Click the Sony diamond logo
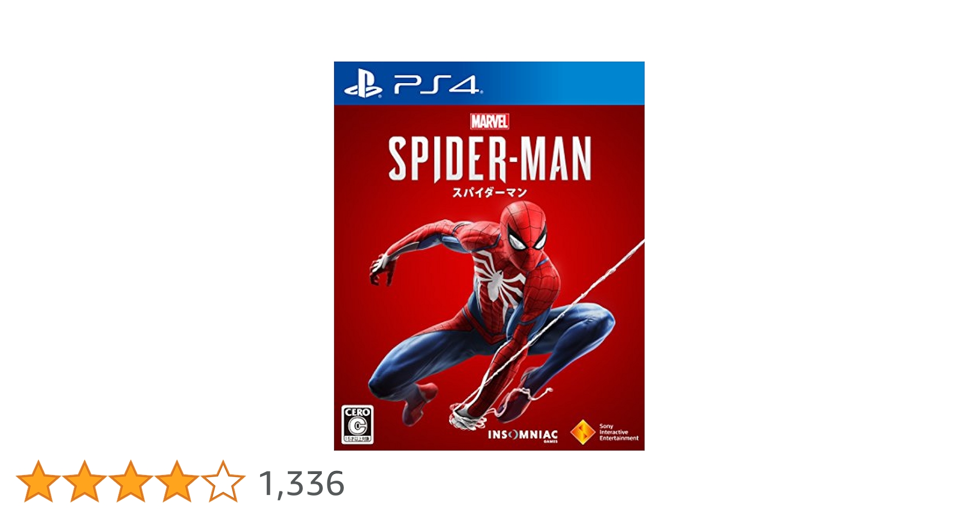The height and width of the screenshot is (513, 980). pyautogui.click(x=583, y=432)
